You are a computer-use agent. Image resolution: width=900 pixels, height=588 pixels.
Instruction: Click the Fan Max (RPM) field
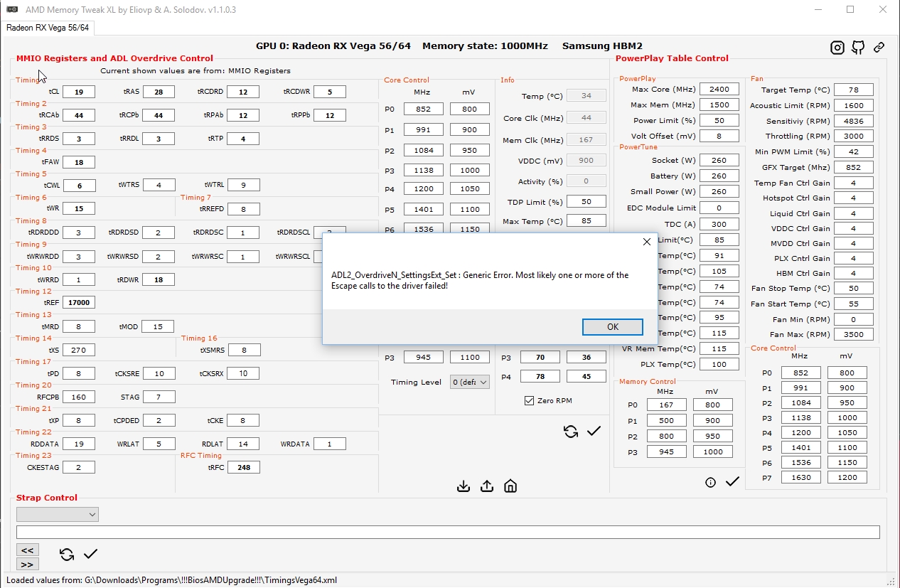coord(853,334)
